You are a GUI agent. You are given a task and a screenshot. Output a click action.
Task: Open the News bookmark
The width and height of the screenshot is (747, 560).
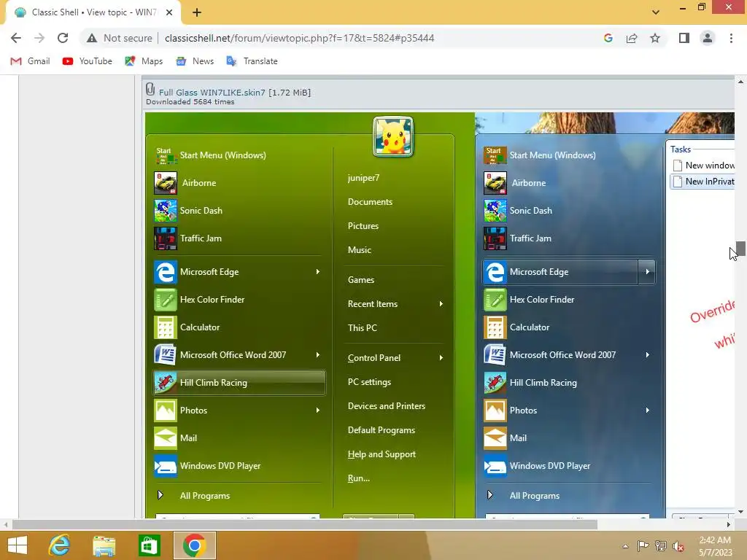tap(194, 61)
